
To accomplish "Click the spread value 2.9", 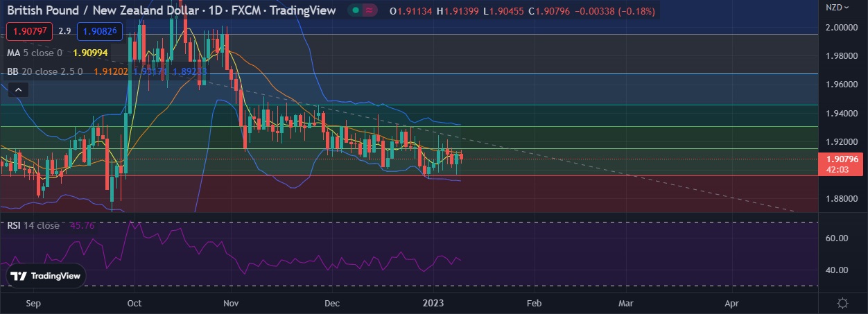I will coord(64,31).
